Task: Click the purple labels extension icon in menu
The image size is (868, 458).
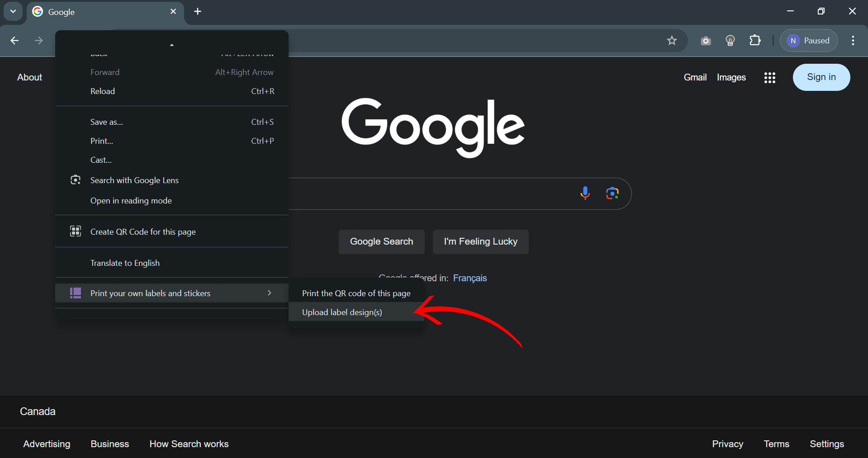Action: (x=76, y=293)
